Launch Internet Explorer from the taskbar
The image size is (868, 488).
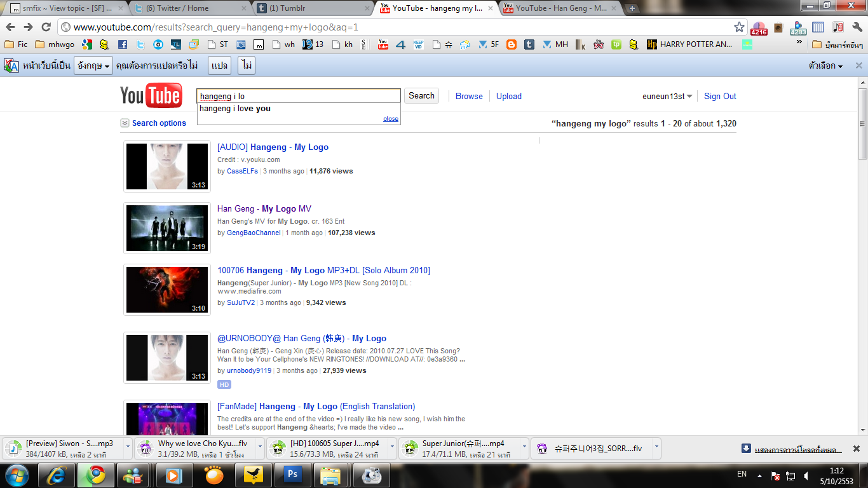pyautogui.click(x=57, y=475)
